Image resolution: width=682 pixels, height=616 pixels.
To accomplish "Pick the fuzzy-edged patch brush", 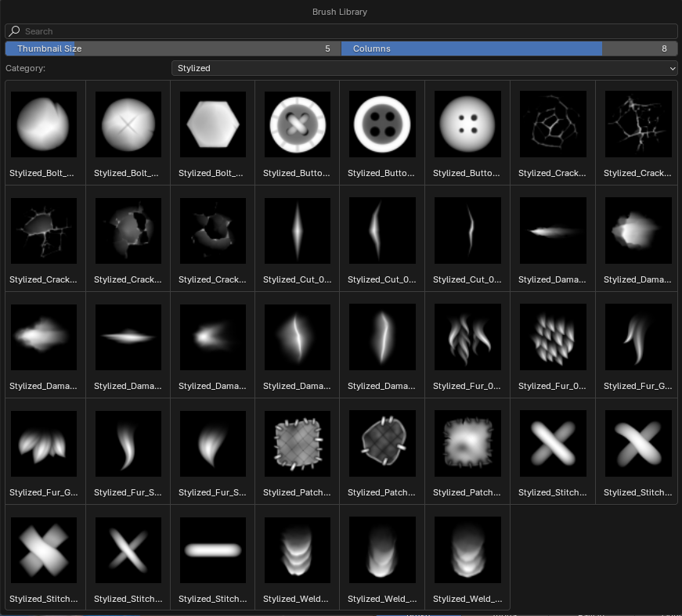I will (467, 443).
